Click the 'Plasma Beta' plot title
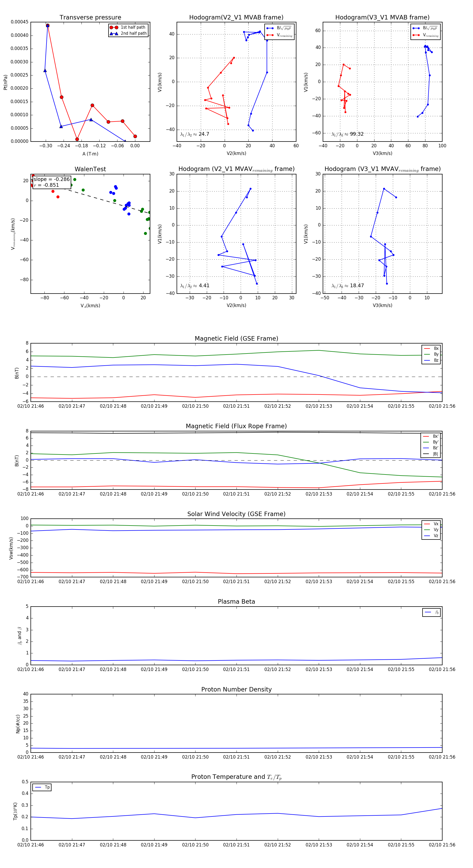This screenshot has width=473, height=868. click(x=236, y=602)
